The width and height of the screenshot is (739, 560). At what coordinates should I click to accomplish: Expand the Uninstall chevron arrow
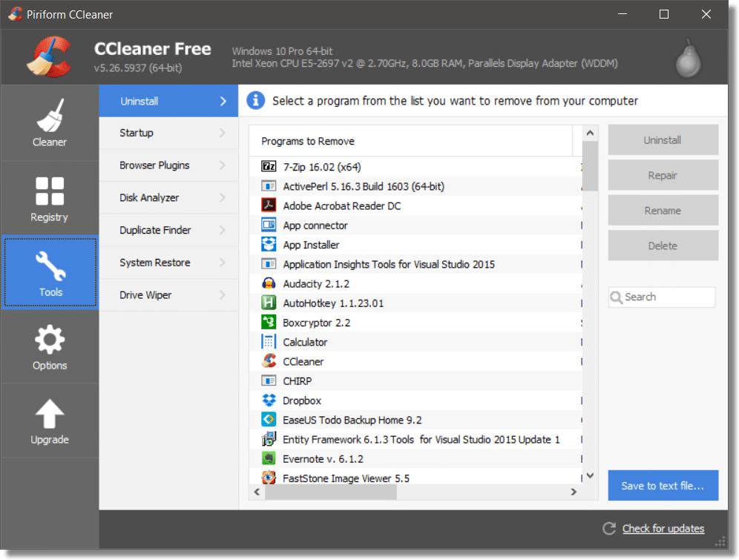[x=223, y=101]
